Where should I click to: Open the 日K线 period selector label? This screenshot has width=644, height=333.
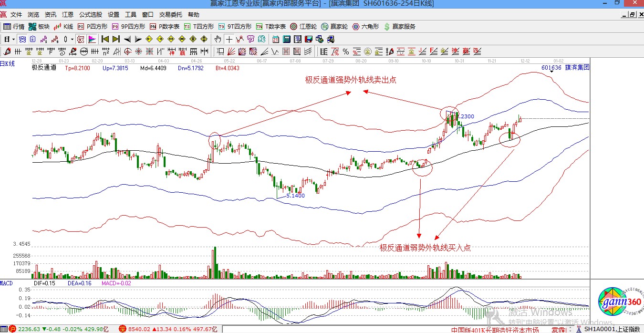[7, 63]
